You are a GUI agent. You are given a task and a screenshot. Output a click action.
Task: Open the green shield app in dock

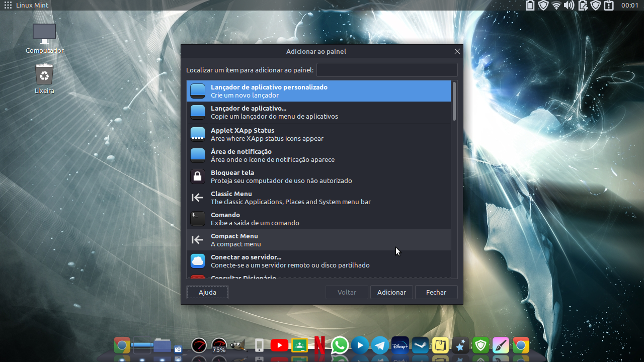480,345
